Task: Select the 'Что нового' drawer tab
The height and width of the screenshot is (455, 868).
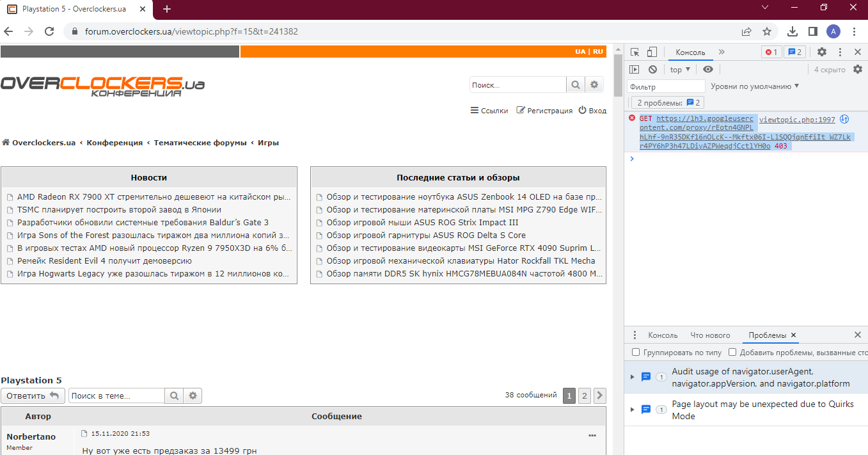Action: pyautogui.click(x=710, y=335)
